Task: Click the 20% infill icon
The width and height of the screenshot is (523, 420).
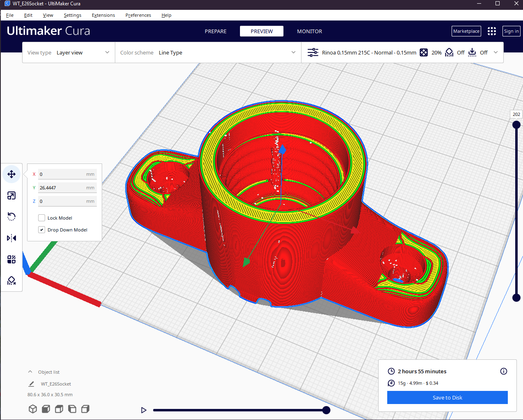Action: pos(424,52)
